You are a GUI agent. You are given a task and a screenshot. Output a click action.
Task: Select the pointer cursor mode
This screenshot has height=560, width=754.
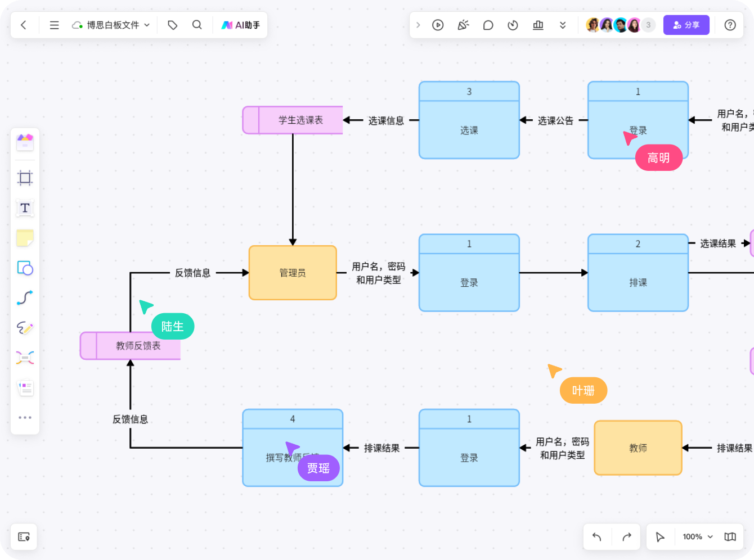coord(660,537)
